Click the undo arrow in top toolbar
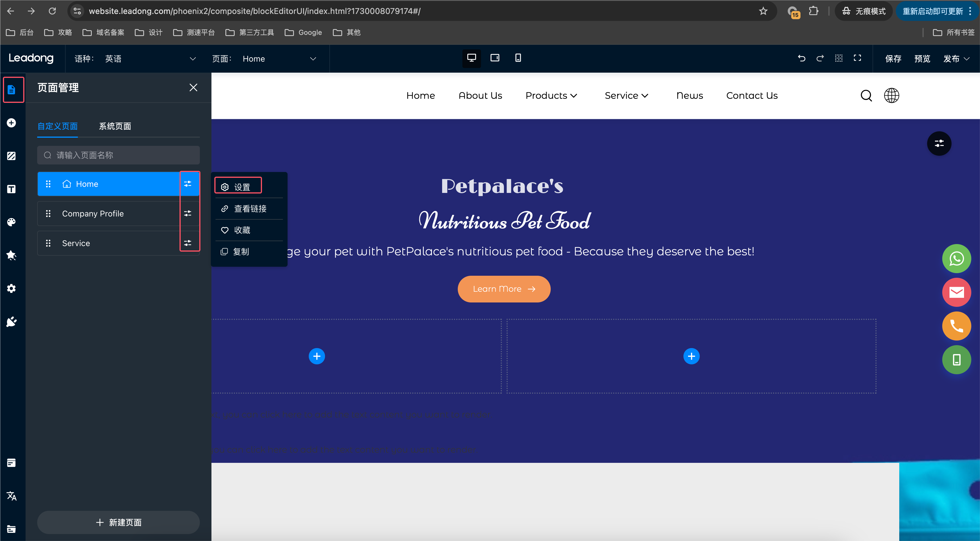 pos(802,58)
